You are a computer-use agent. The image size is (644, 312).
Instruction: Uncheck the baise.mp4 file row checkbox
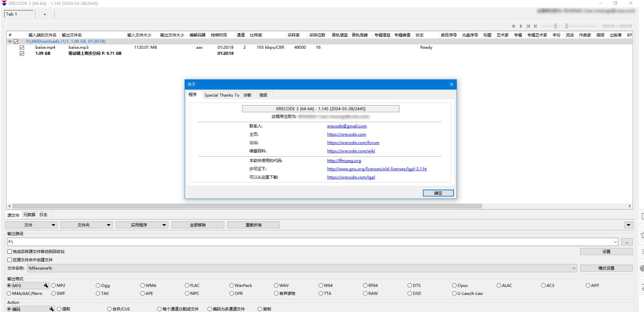(22, 48)
